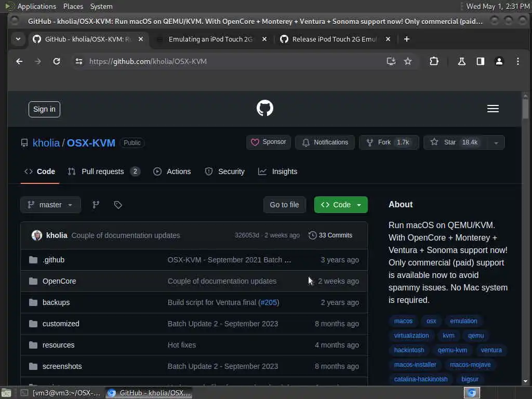Viewport: 532px width, 399px height.
Task: Fork the repository
Action: [x=389, y=142]
